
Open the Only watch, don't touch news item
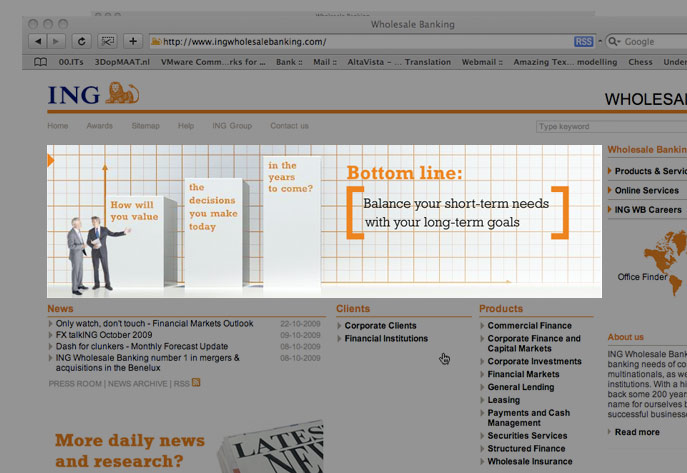point(154,324)
